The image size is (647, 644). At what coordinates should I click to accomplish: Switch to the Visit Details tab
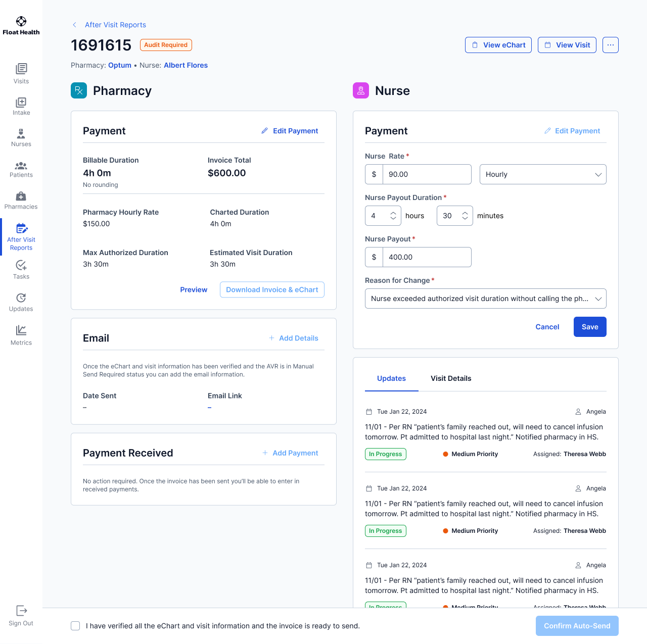(450, 378)
